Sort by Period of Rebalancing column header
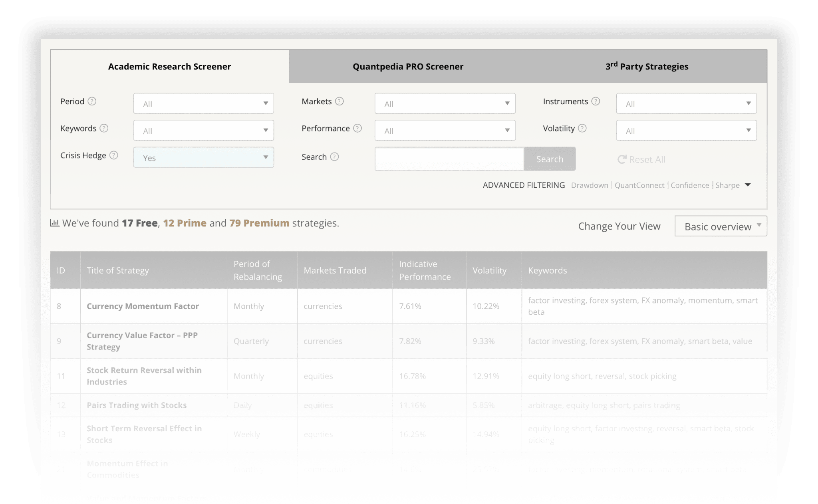The width and height of the screenshot is (818, 504). [262, 270]
